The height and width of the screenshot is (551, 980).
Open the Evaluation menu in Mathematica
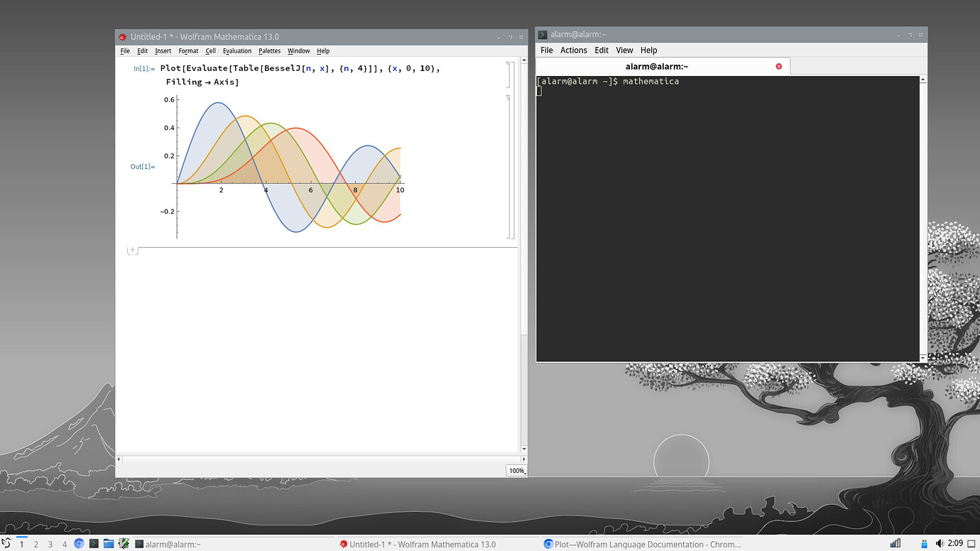coord(236,50)
